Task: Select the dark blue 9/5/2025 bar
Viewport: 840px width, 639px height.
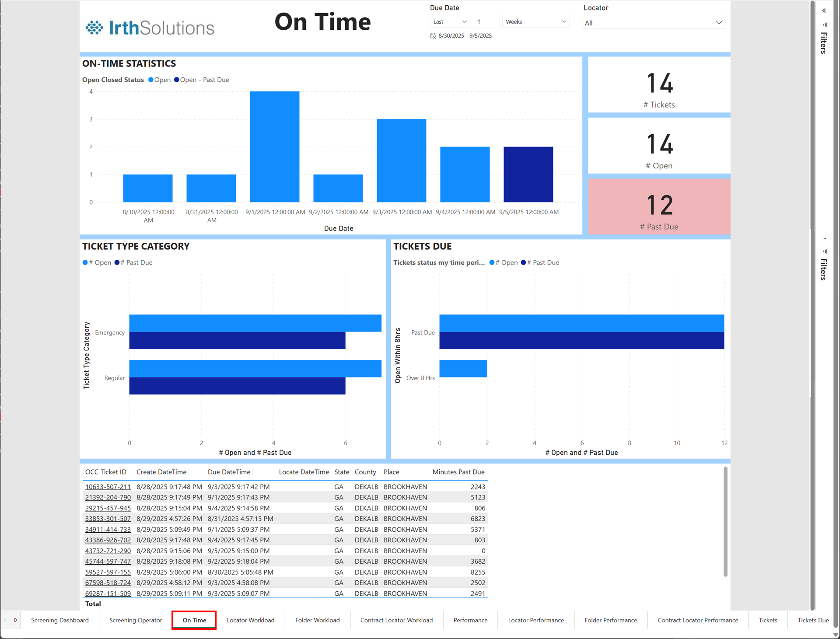Action: pos(528,174)
